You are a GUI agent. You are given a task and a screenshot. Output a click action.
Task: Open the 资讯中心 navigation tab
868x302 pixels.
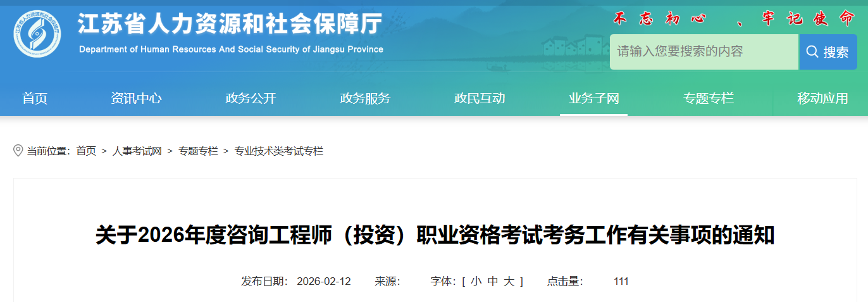(x=136, y=98)
